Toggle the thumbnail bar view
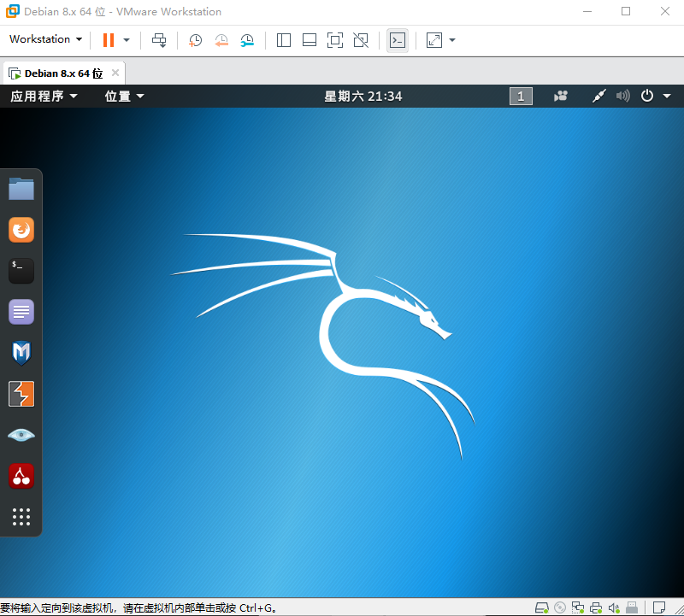This screenshot has height=616, width=684. (x=310, y=40)
